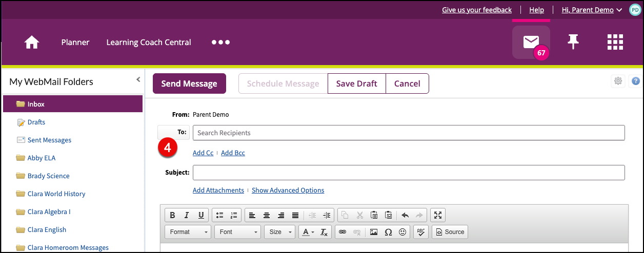
Task: Insert a smiley emoticon
Action: coord(402,232)
